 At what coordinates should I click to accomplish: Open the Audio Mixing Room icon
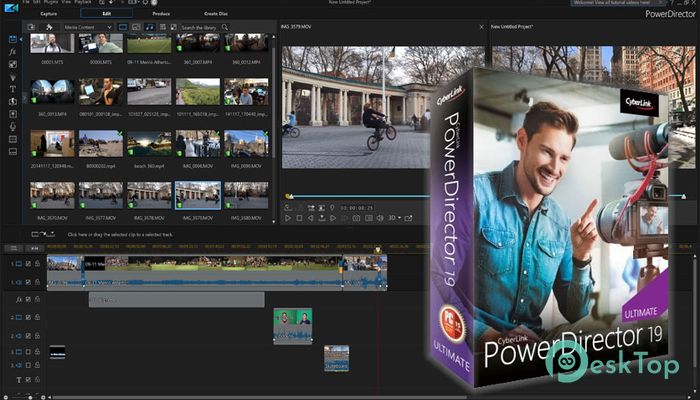click(12, 114)
